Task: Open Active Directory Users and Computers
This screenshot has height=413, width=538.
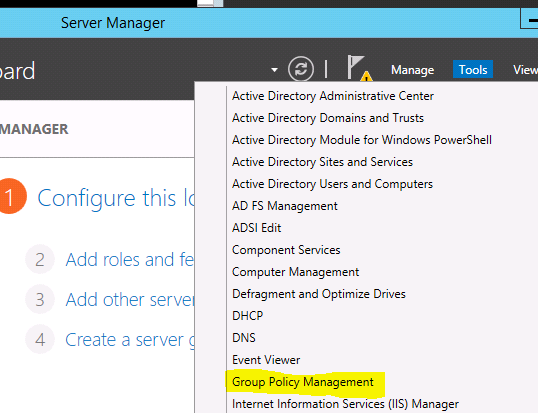Action: (x=332, y=184)
